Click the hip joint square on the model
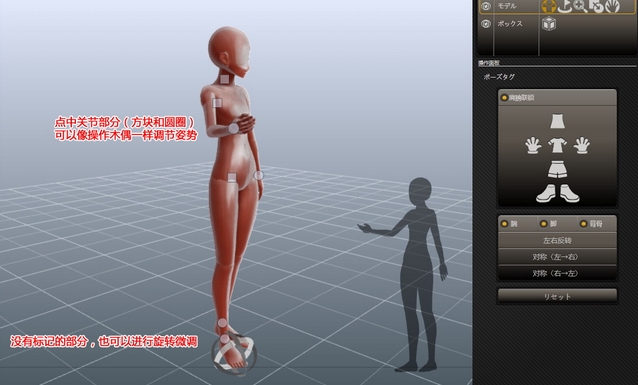The image size is (638, 385). (232, 177)
